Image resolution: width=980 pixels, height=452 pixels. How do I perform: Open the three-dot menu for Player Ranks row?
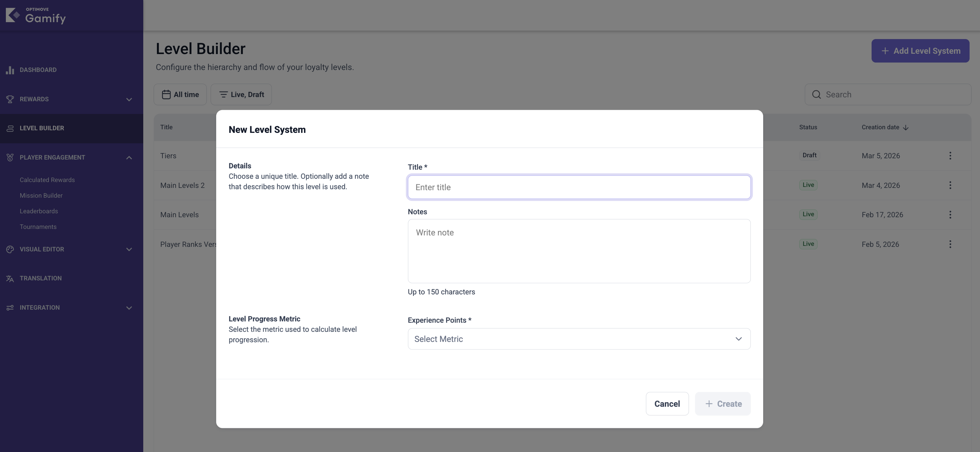[950, 244]
